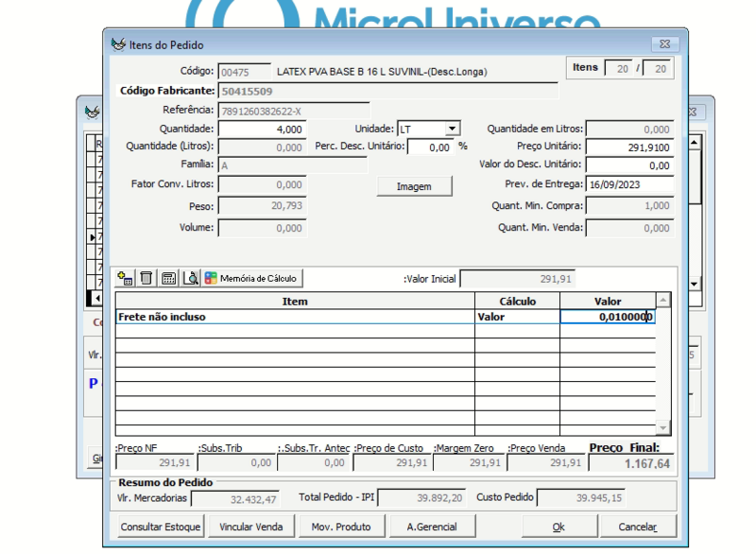
Task: Click the A.Gerencial button
Action: coord(432,527)
